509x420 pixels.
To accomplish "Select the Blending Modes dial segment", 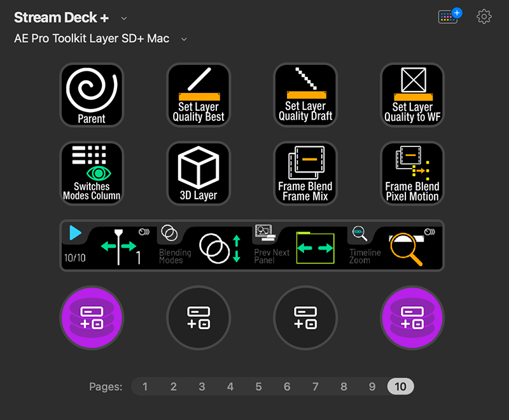I will [204, 246].
